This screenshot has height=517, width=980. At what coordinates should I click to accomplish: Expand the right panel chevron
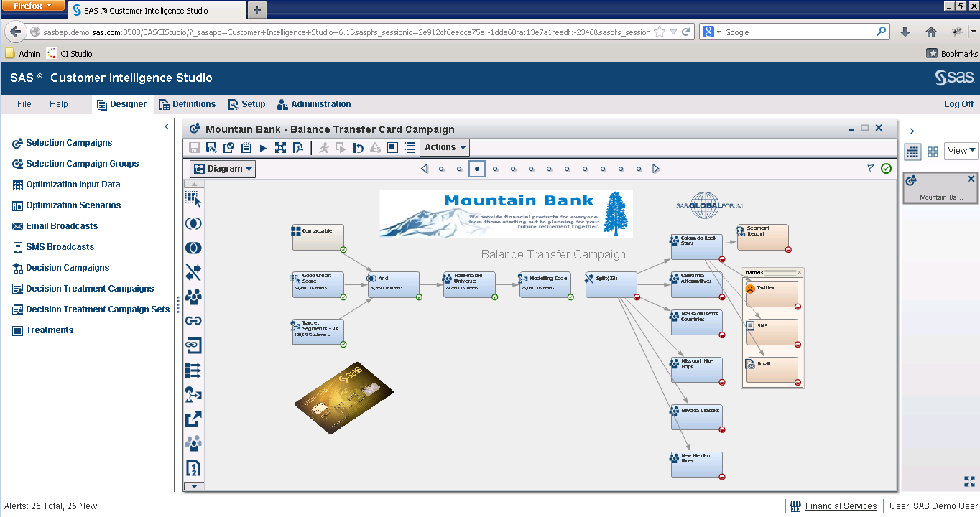[912, 131]
